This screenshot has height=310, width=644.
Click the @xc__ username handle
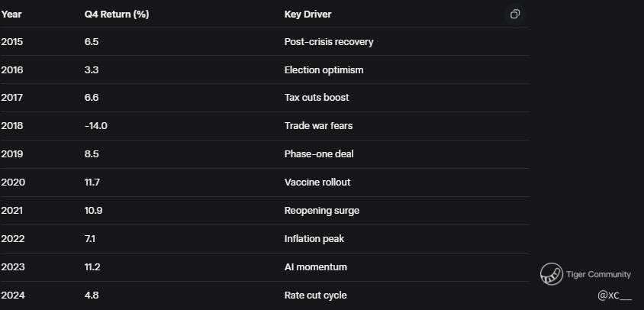coord(614,295)
